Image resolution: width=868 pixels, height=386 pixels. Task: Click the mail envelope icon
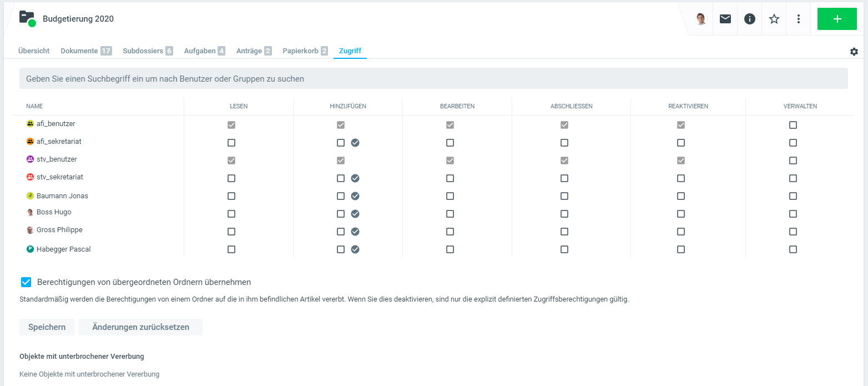click(725, 19)
